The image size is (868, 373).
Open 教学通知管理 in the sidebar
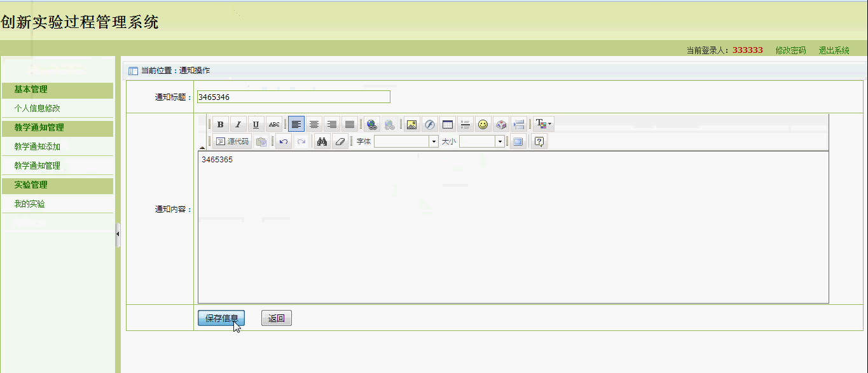click(x=37, y=165)
